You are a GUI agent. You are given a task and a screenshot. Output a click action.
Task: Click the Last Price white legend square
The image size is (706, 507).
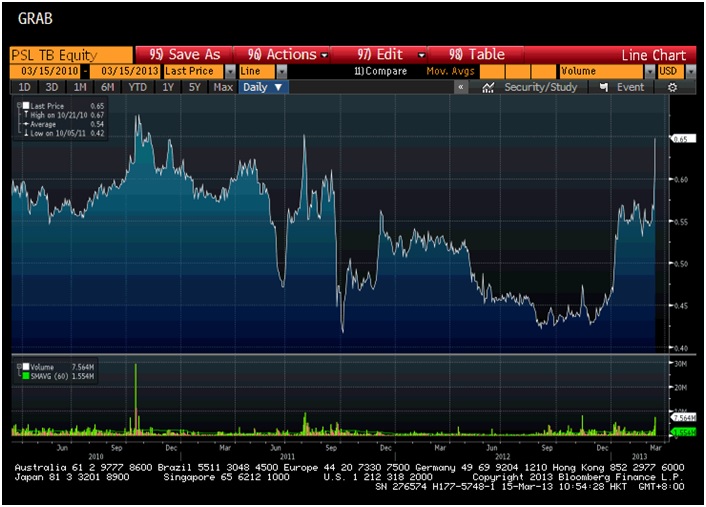pyautogui.click(x=26, y=105)
